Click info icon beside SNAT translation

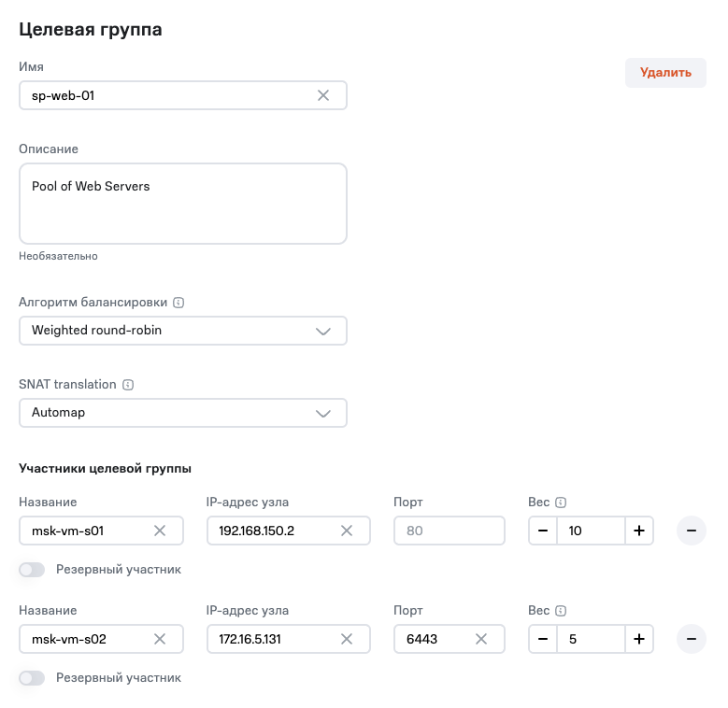tap(128, 384)
